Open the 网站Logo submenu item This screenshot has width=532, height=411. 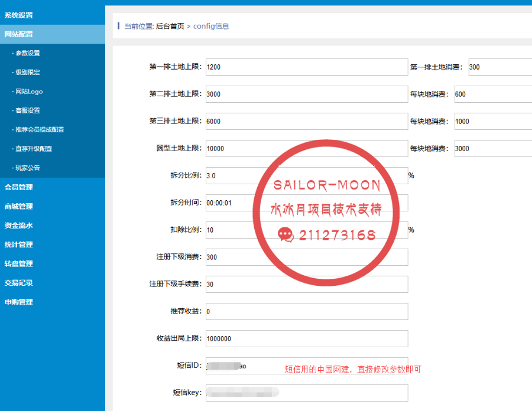[29, 92]
